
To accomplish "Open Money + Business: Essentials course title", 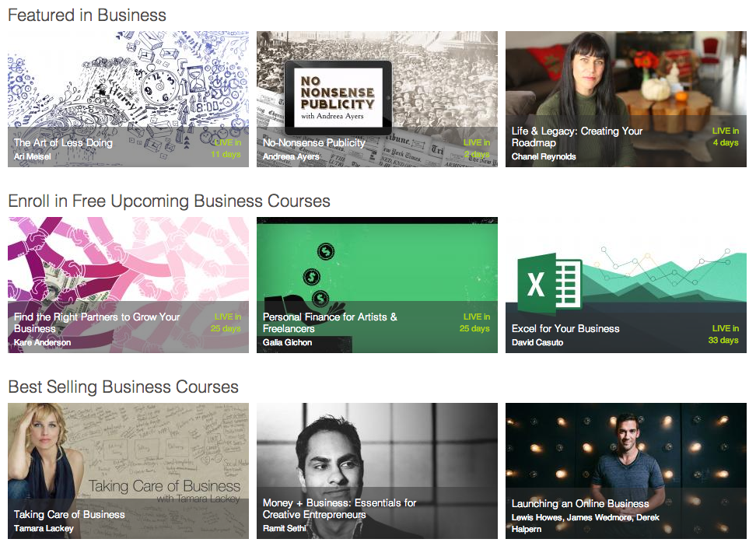I will click(339, 509).
